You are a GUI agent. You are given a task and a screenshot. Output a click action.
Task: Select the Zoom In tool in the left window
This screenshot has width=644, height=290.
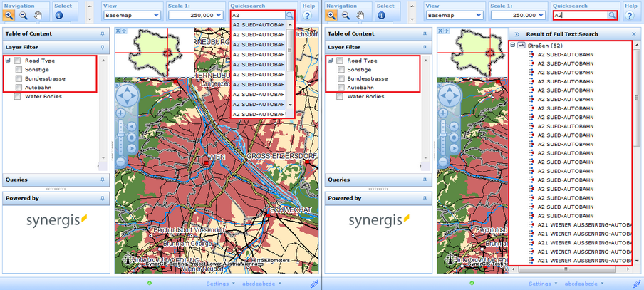(9, 15)
